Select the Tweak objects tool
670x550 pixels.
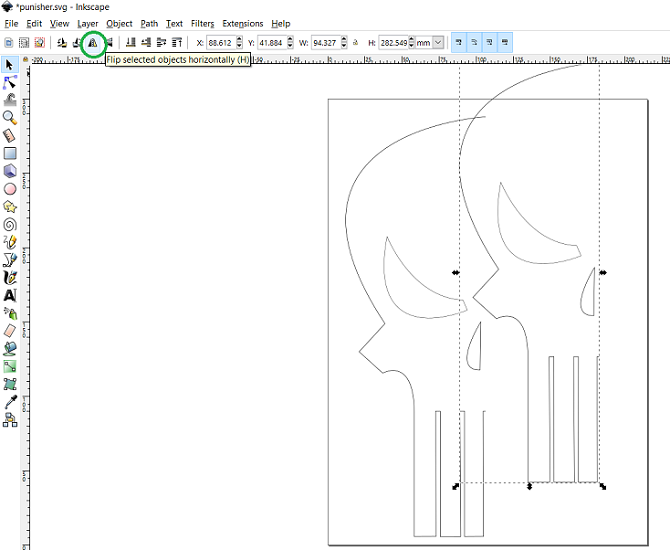pos(10,100)
